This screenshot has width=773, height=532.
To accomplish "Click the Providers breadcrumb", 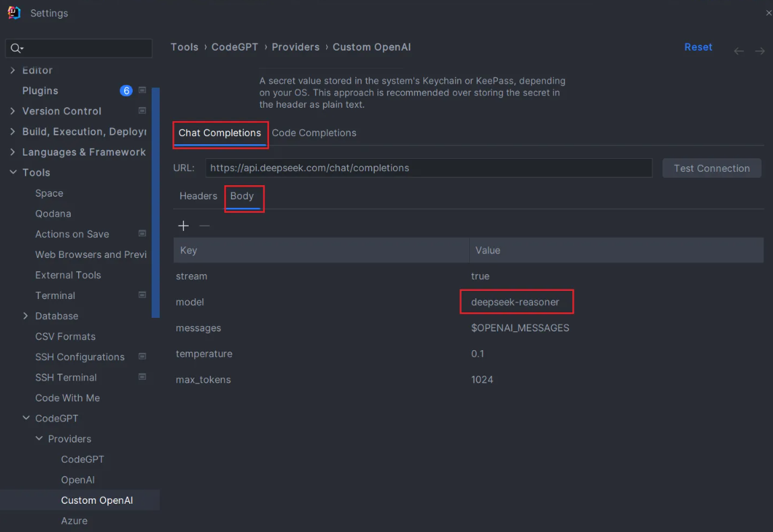I will tap(296, 47).
